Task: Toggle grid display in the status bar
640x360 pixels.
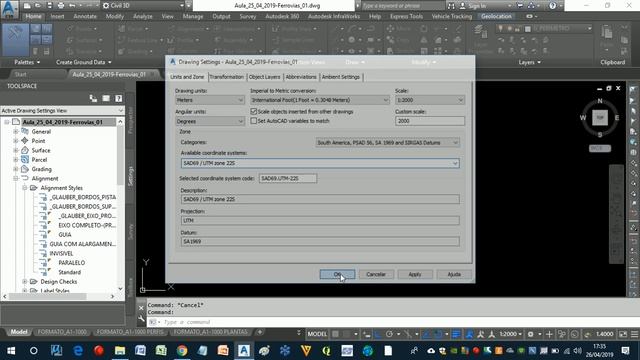Action: pyautogui.click(x=335, y=334)
